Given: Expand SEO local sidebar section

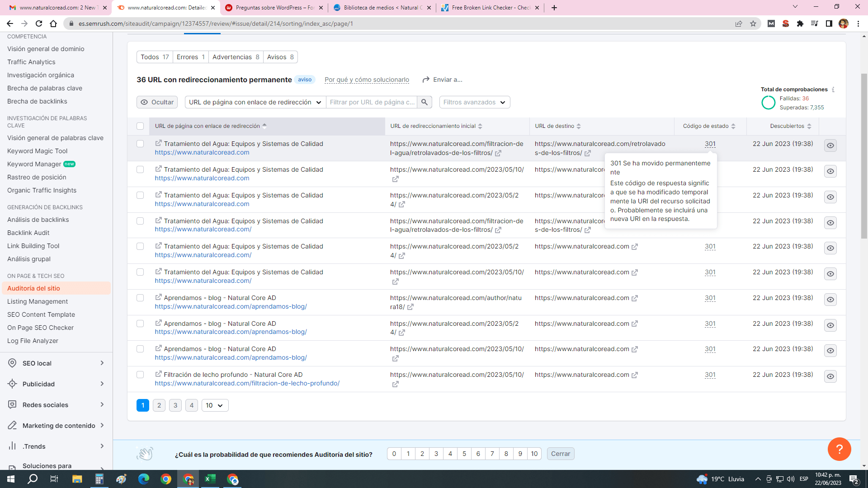Looking at the screenshot, I should coord(57,363).
